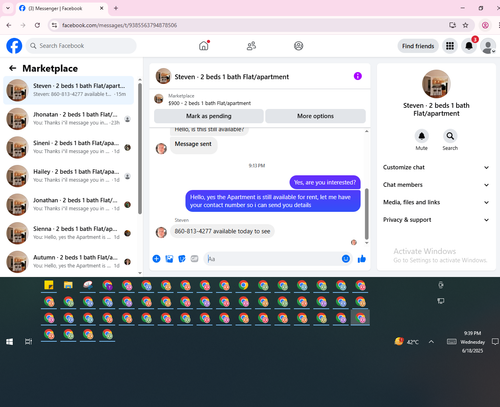Open Task View on taskbar
The image size is (500, 407).
click(29, 342)
